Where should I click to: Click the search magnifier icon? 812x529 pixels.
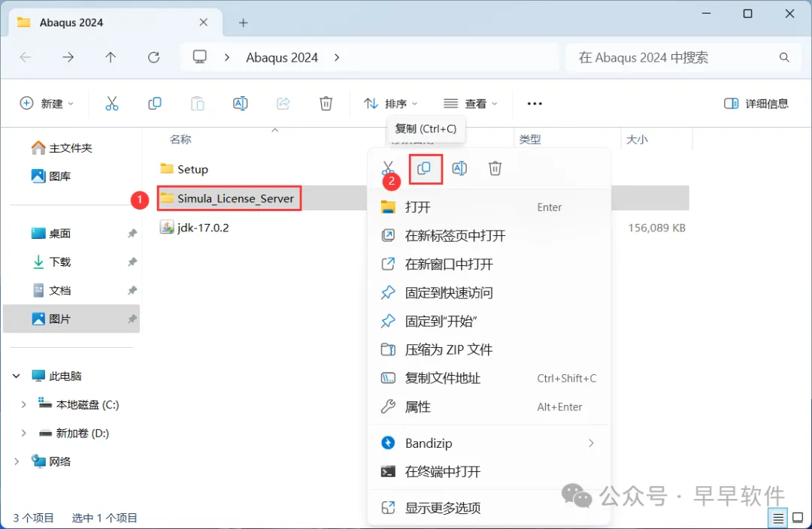tap(784, 57)
